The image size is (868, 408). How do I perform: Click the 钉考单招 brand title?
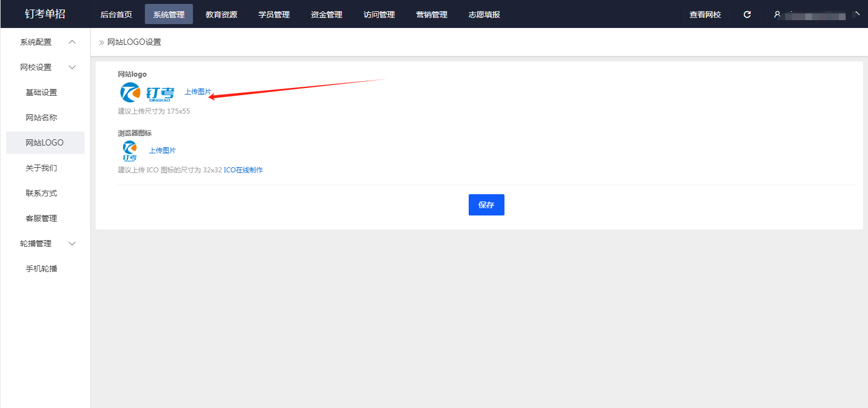click(x=45, y=14)
